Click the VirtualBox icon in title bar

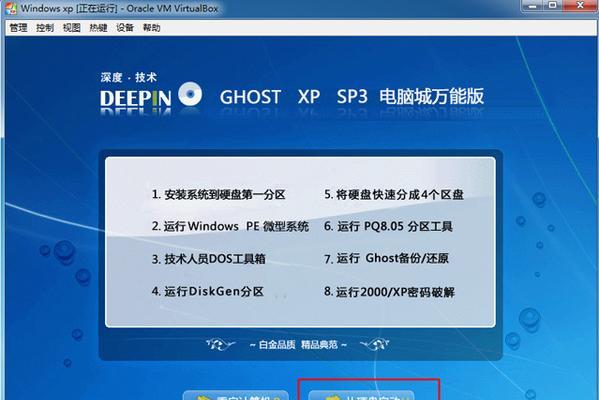point(11,7)
